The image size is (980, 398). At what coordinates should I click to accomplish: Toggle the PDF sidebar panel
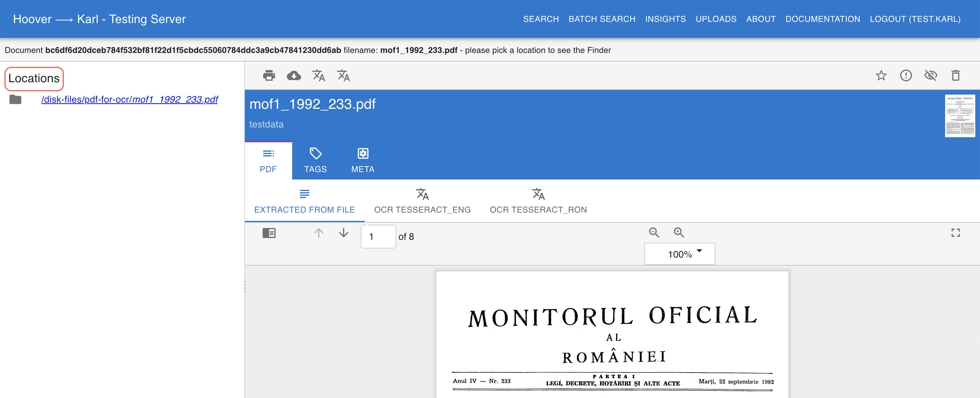(x=269, y=232)
